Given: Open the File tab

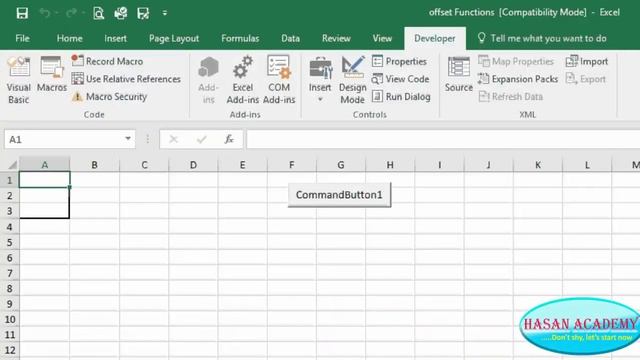Looking at the screenshot, I should coord(22,38).
